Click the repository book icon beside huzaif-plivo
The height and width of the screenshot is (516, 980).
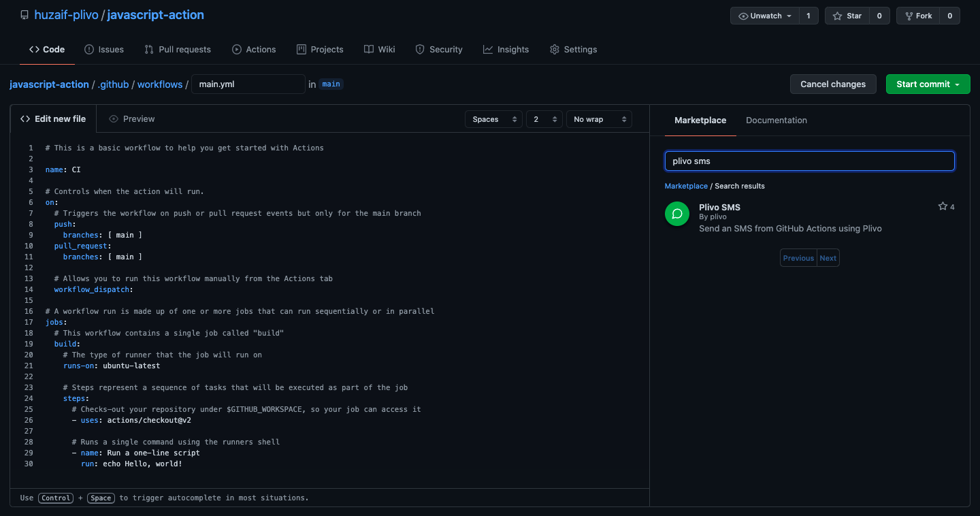point(24,14)
